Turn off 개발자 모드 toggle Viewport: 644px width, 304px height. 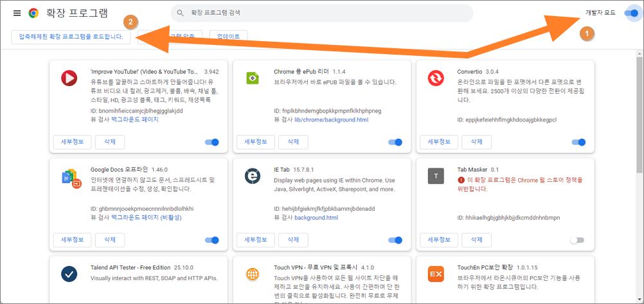pyautogui.click(x=631, y=13)
